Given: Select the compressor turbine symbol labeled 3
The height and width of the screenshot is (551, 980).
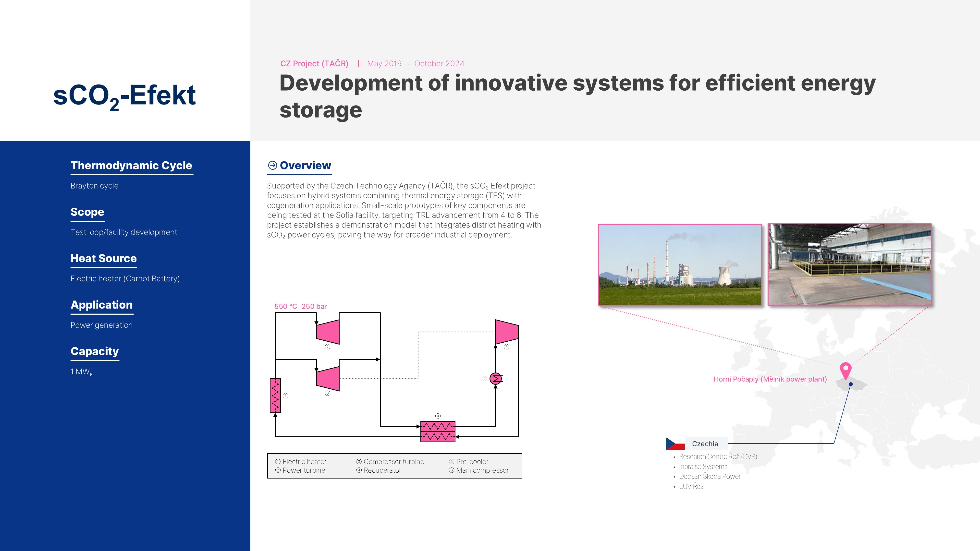Looking at the screenshot, I should pos(328,378).
